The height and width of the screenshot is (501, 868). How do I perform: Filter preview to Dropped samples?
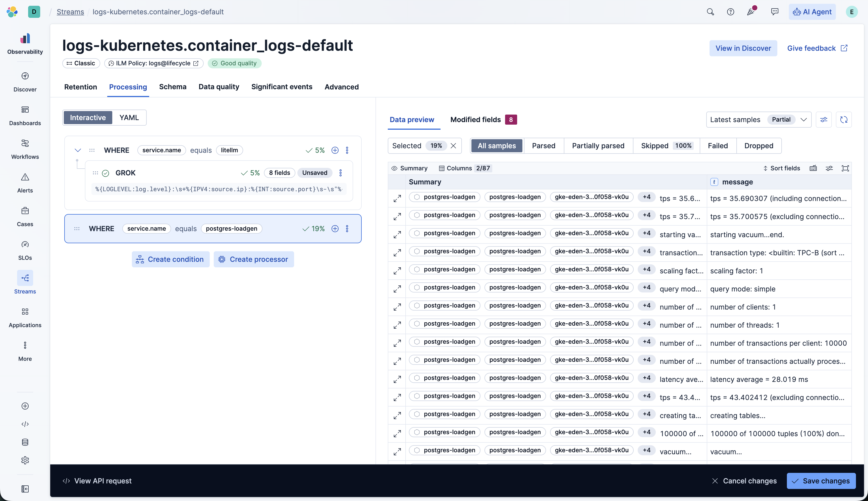click(759, 146)
